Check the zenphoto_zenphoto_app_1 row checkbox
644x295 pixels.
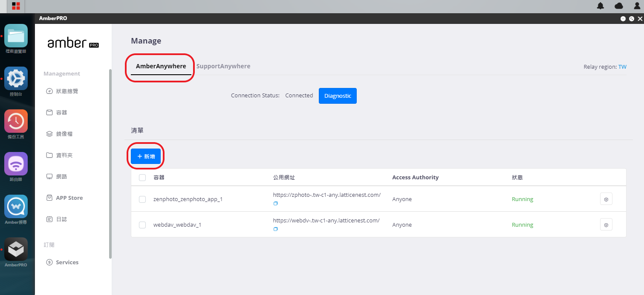pos(142,199)
